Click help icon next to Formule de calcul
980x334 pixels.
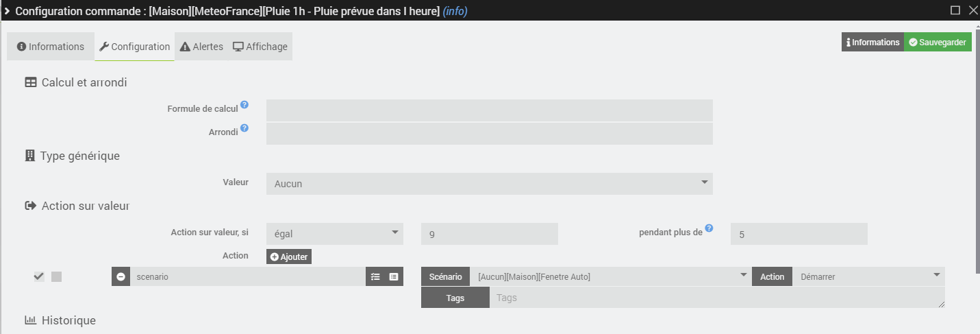pos(244,105)
